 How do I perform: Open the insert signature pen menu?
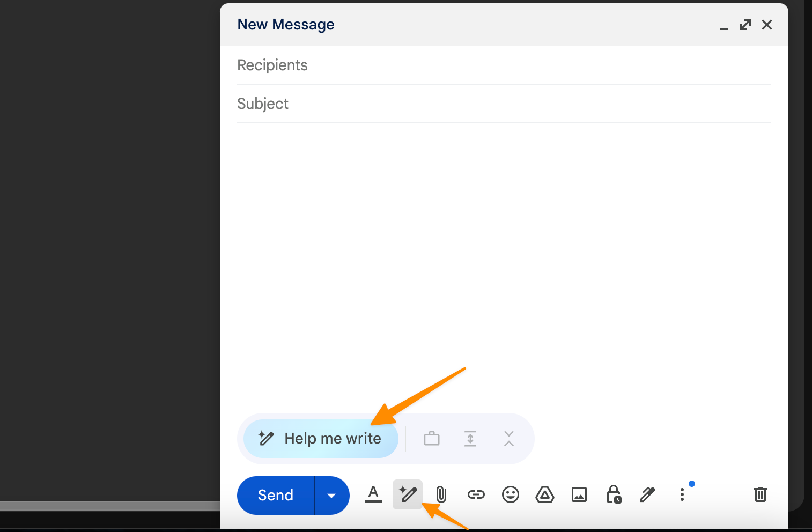point(648,494)
